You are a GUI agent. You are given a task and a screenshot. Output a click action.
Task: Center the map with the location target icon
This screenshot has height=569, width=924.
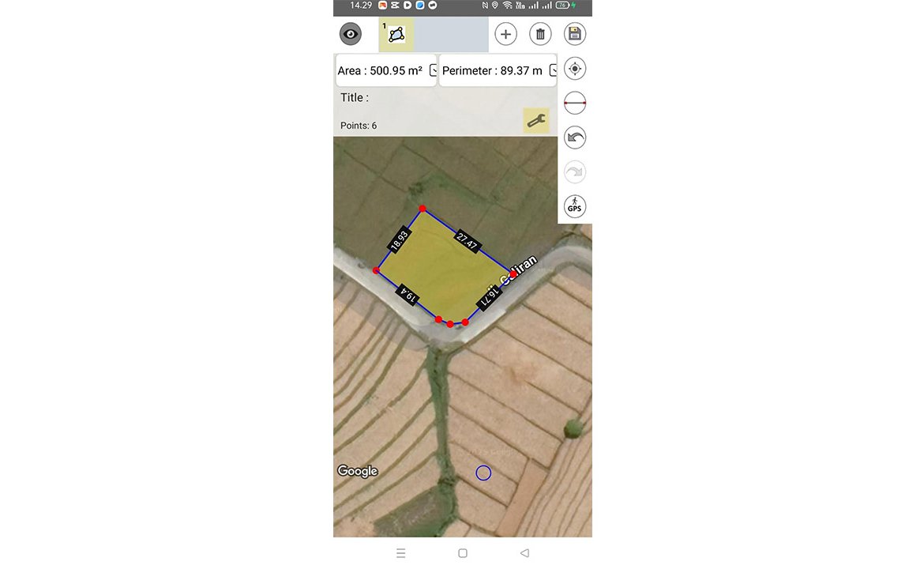pos(575,69)
